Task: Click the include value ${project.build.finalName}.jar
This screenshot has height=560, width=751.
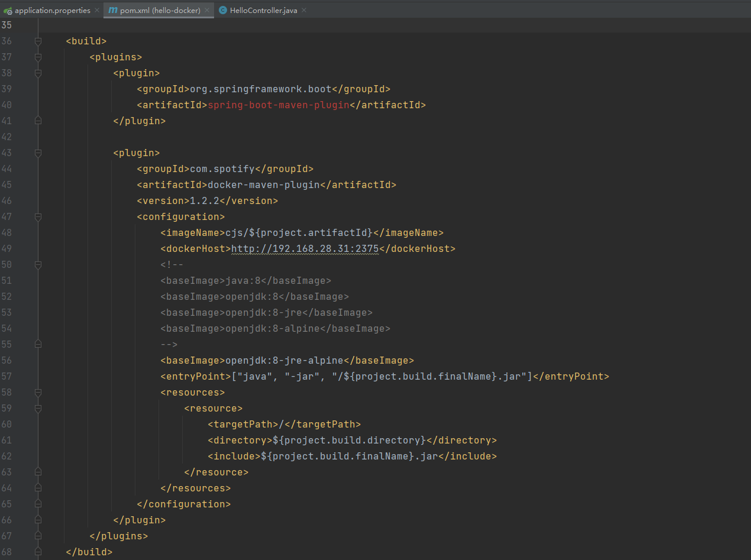Action: point(349,457)
